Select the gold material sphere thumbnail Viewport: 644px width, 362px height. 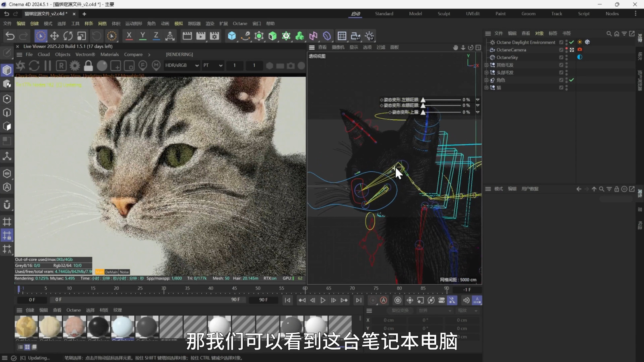(26, 327)
